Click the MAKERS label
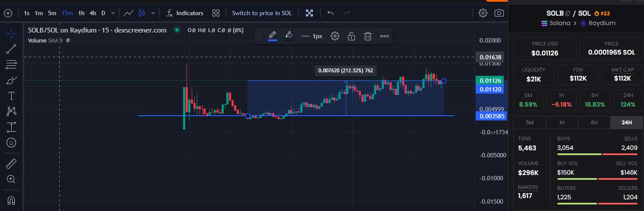Viewport: 644px width, 211px height. coord(528,187)
